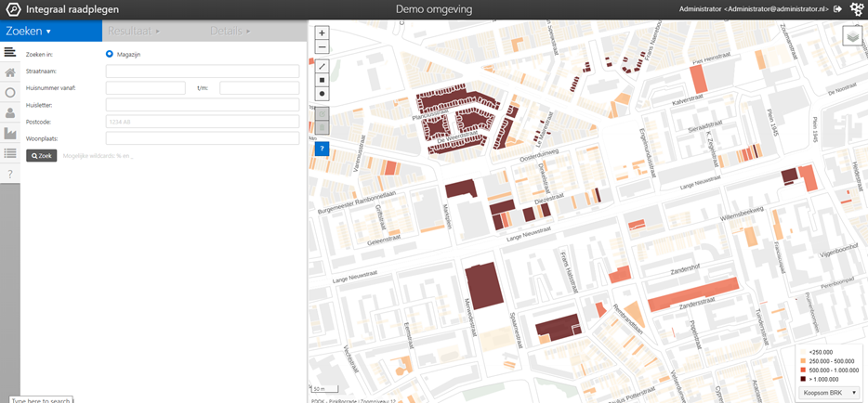
Task: Expand the Zoeken tab dropdown arrow
Action: (x=48, y=32)
